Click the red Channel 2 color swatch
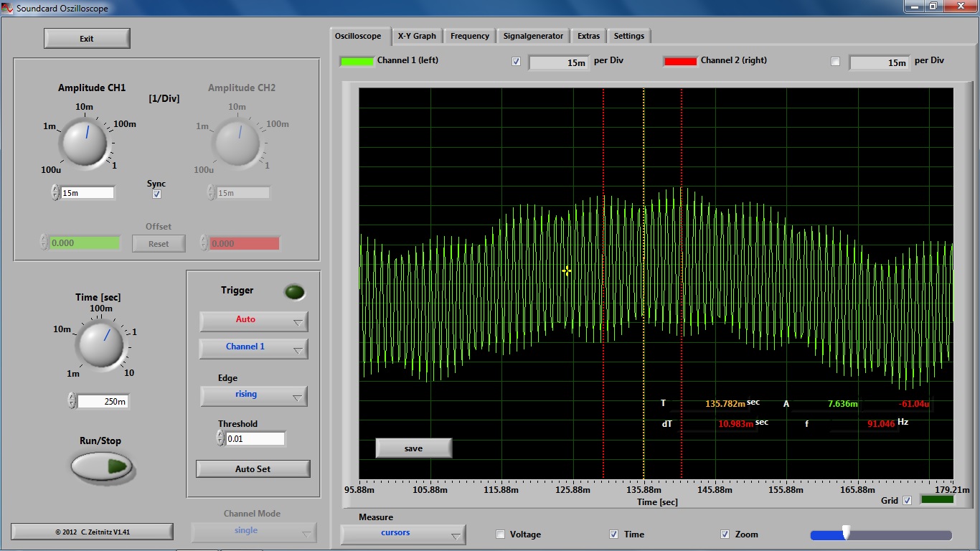The image size is (980, 551). pyautogui.click(x=680, y=61)
